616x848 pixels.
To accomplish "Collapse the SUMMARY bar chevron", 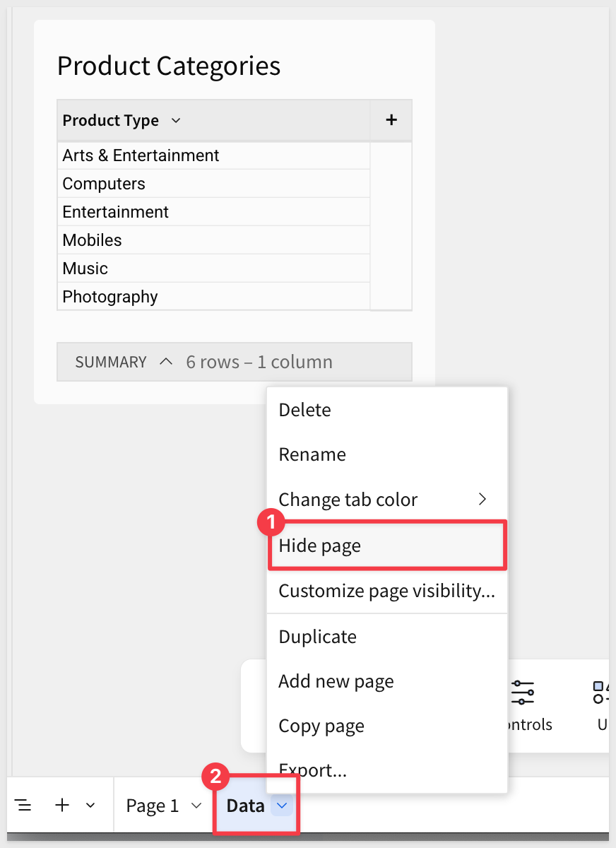I will [x=166, y=362].
